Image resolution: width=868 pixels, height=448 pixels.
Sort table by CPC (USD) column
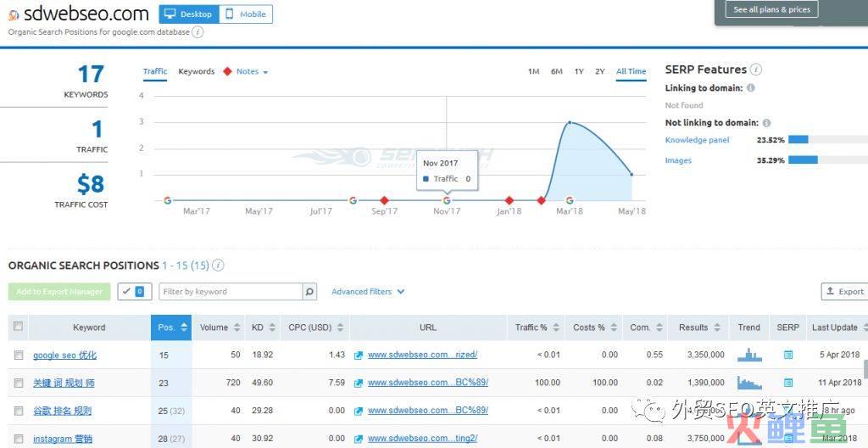[x=315, y=328]
